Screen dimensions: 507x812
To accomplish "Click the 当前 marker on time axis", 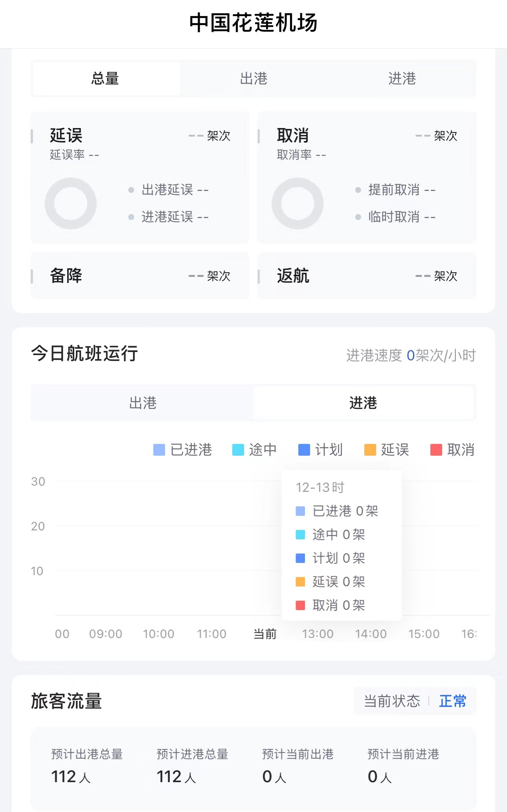I will [x=265, y=634].
